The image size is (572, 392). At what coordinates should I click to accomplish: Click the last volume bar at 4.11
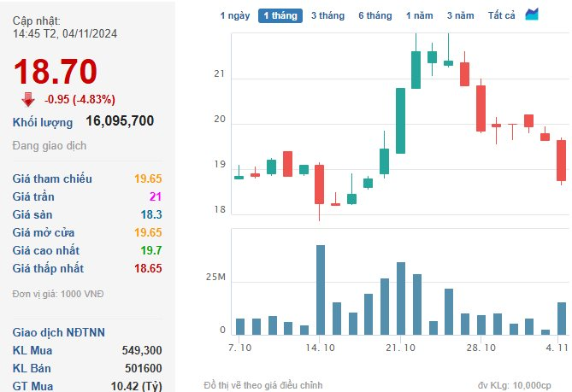point(562,319)
